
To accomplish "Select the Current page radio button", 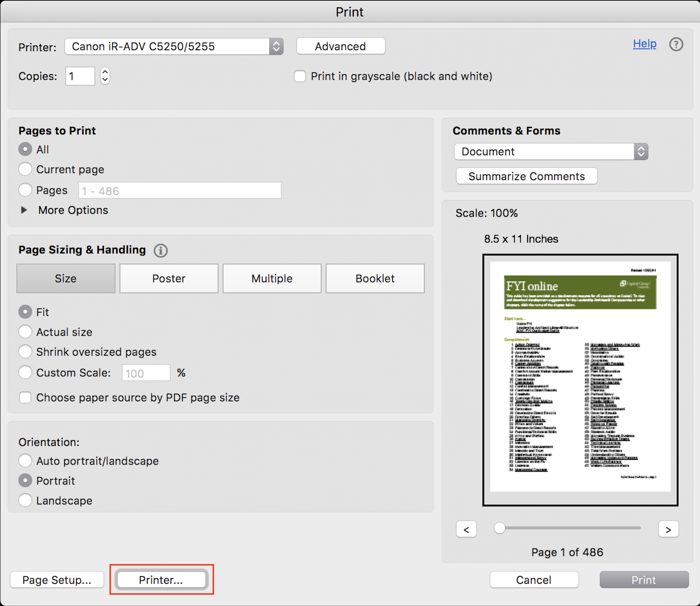I will [x=25, y=169].
